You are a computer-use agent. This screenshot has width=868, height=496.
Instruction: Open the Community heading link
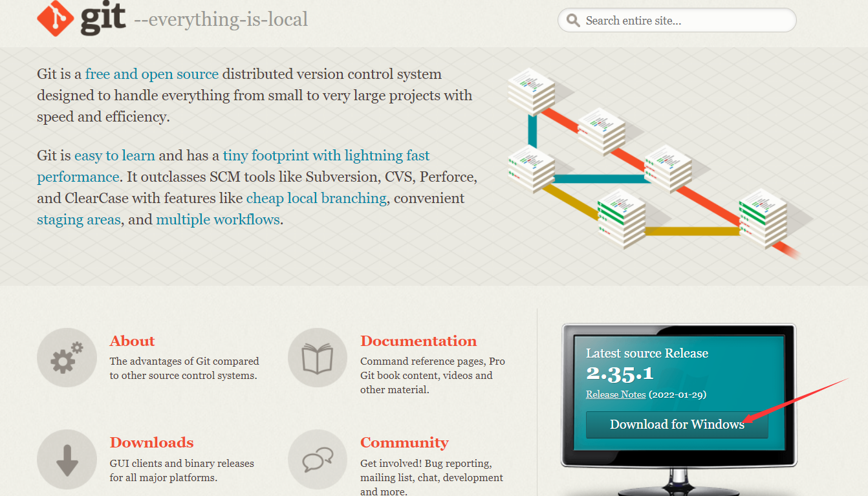point(404,442)
